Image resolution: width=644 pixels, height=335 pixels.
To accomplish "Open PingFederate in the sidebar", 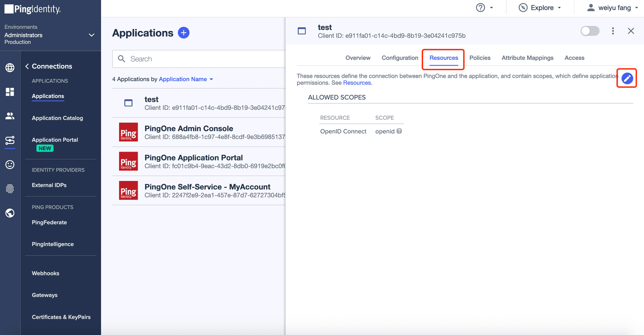I will [49, 222].
